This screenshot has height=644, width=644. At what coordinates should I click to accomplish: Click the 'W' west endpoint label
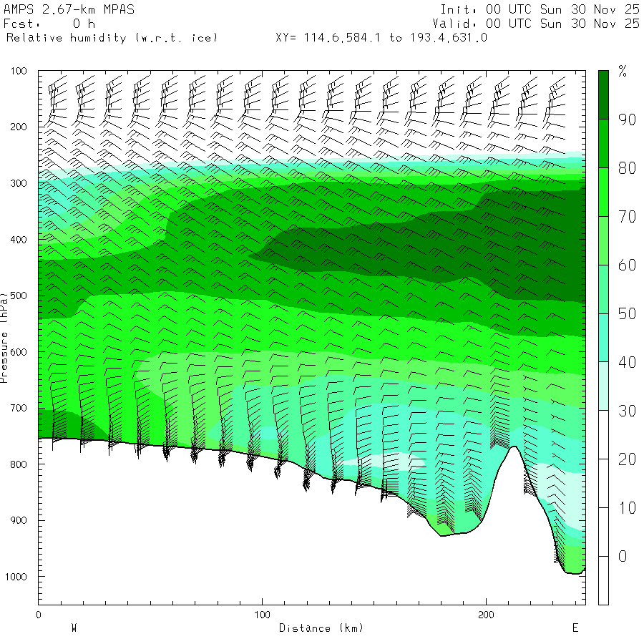click(x=74, y=628)
